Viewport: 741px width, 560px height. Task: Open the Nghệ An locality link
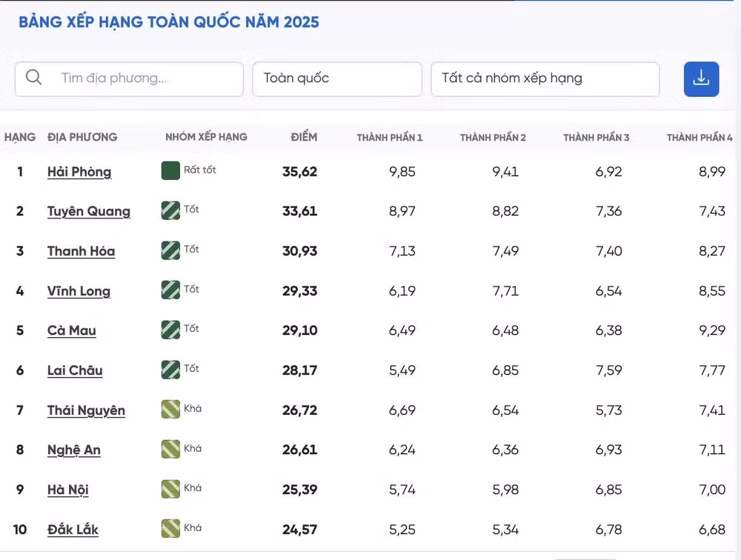click(x=73, y=450)
